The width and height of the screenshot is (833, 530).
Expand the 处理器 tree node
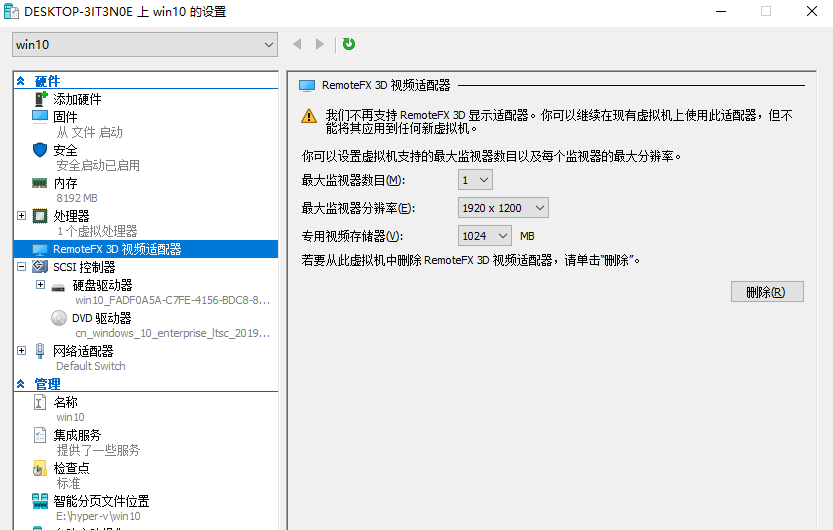click(22, 216)
